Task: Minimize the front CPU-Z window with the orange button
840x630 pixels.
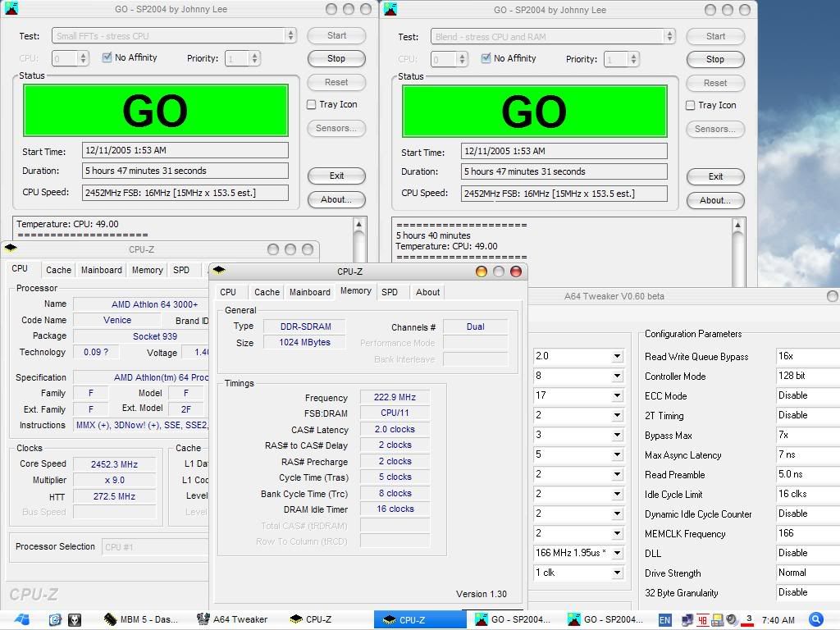Action: (481, 272)
